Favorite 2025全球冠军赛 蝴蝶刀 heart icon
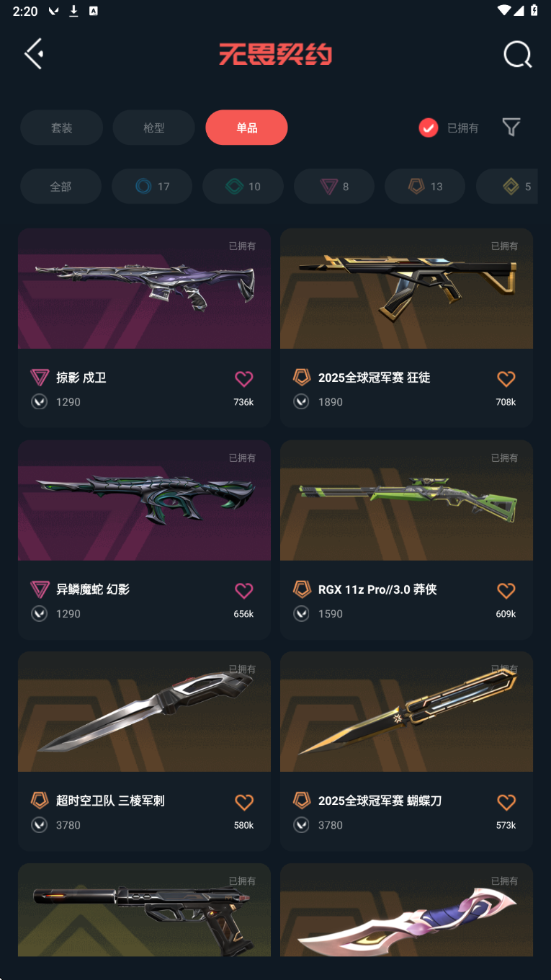Screen dimensions: 551x980 point(506,802)
